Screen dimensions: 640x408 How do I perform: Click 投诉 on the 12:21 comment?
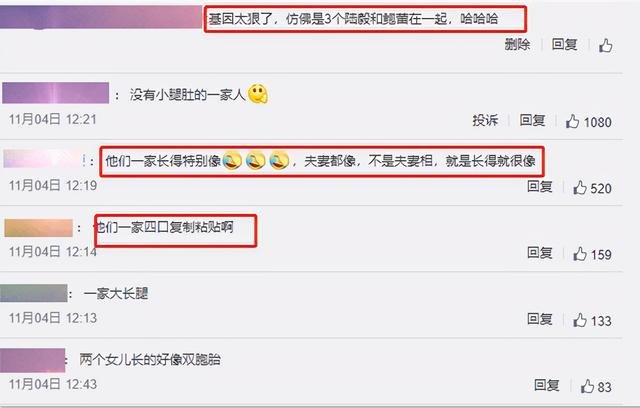coord(485,120)
